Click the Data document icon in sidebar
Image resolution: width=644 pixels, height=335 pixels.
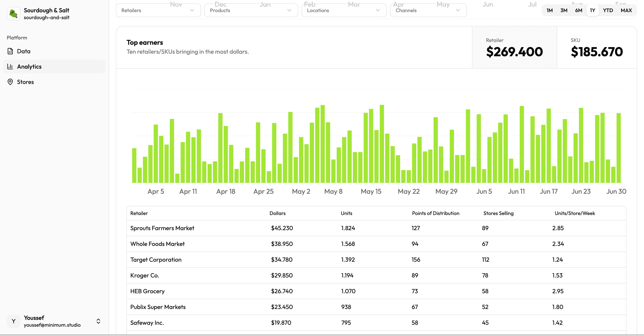(10, 51)
